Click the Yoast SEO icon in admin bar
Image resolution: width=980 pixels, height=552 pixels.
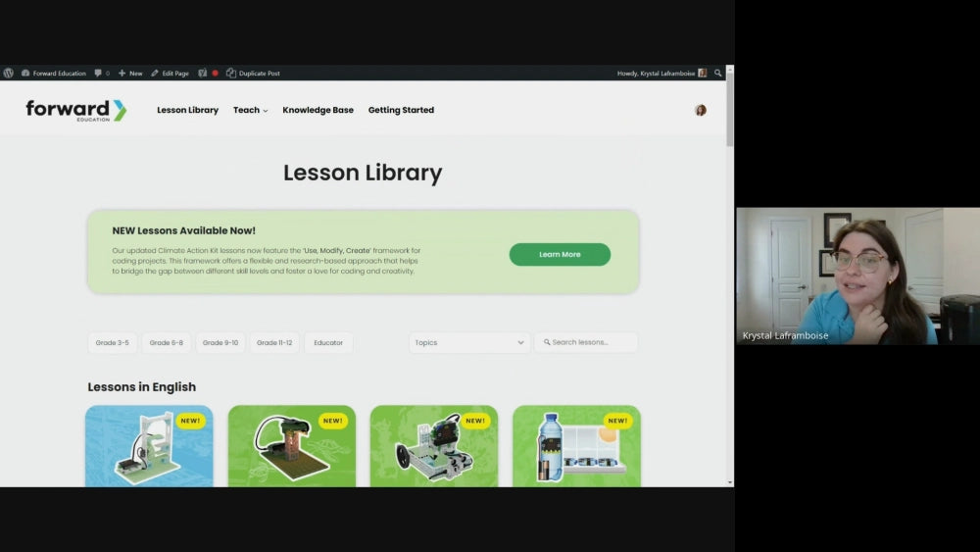point(203,74)
